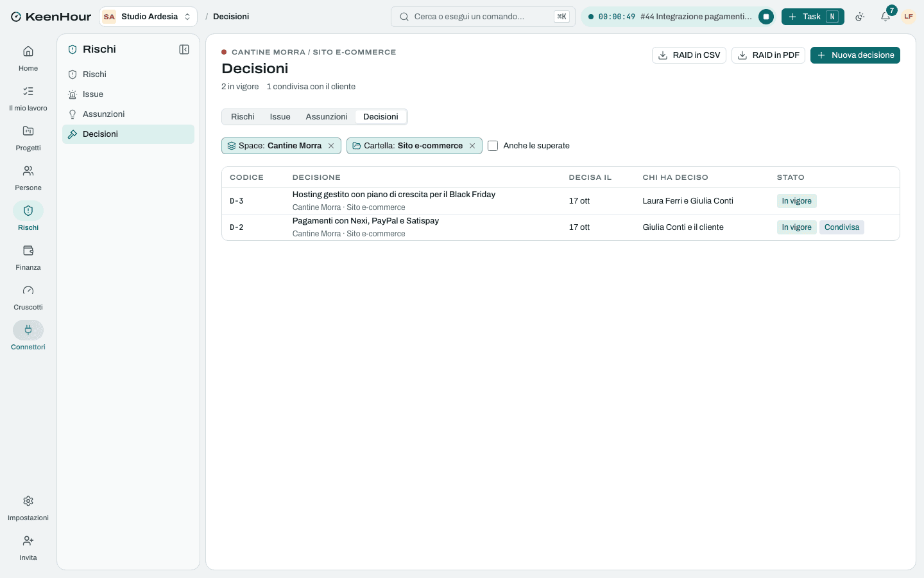This screenshot has height=578, width=924.
Task: Click Invita to add people
Action: [x=28, y=548]
